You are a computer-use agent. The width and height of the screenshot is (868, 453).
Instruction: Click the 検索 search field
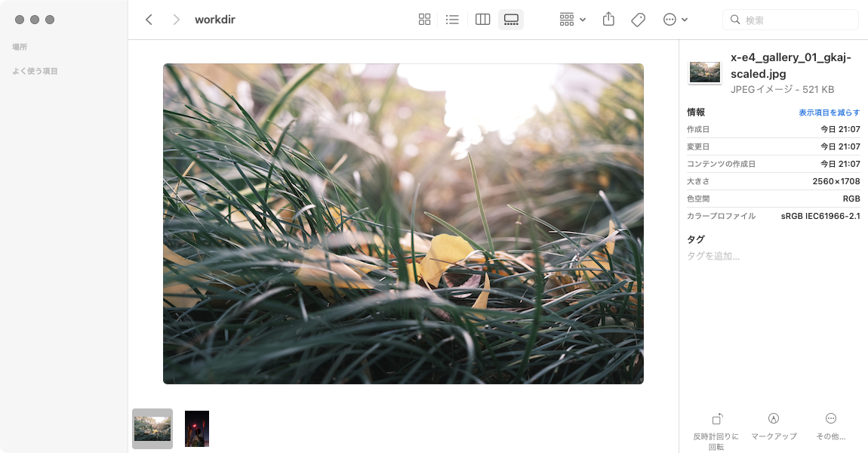[x=790, y=20]
